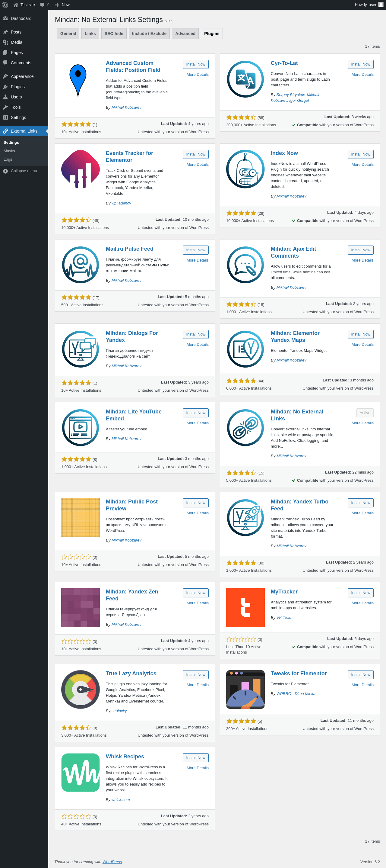
Task: Switch to the SEO hide tab
Action: click(x=114, y=33)
